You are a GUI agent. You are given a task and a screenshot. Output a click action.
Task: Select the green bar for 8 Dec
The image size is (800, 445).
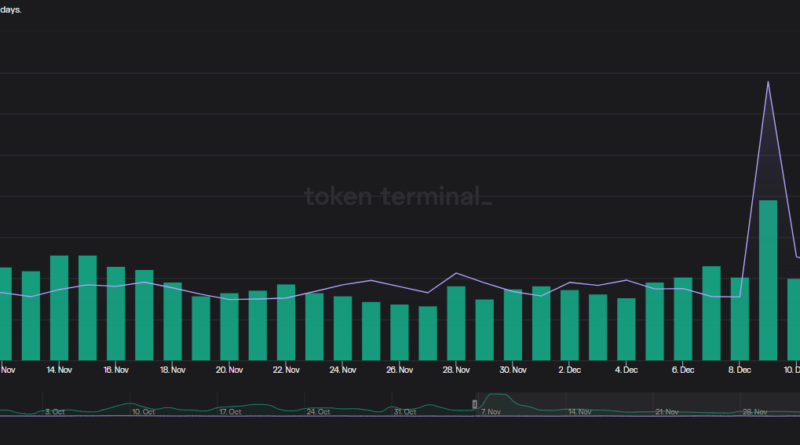740,318
